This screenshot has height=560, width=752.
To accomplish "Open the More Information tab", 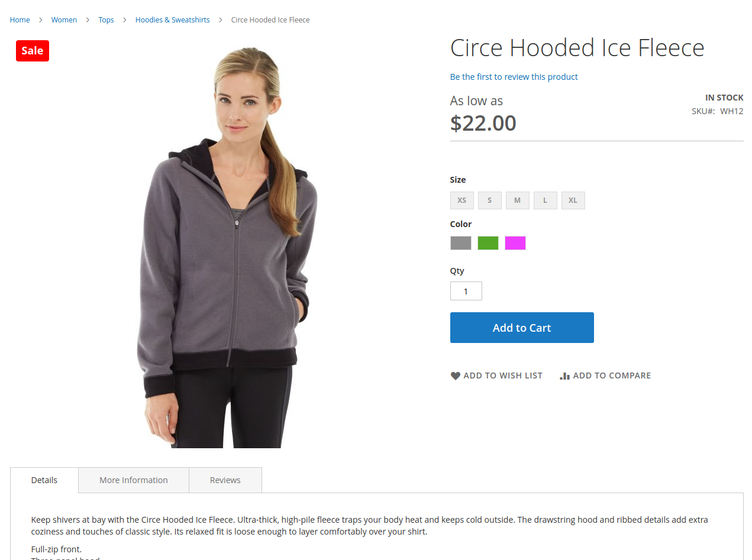I will pos(134,480).
